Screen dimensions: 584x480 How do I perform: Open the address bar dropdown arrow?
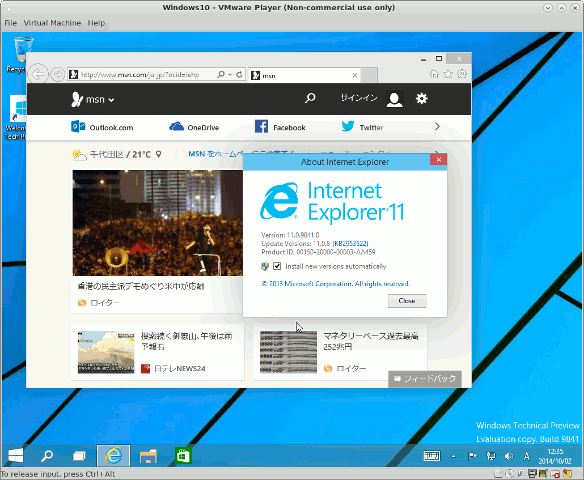tap(230, 74)
